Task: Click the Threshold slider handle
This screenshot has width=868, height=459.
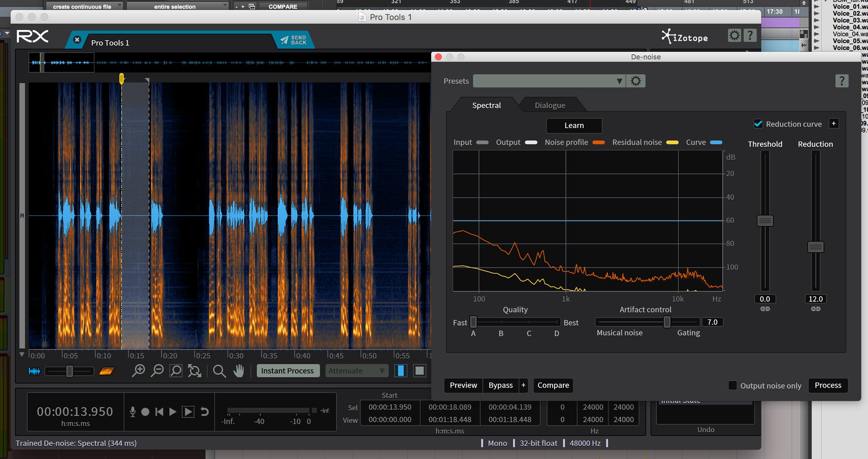Action: [765, 221]
